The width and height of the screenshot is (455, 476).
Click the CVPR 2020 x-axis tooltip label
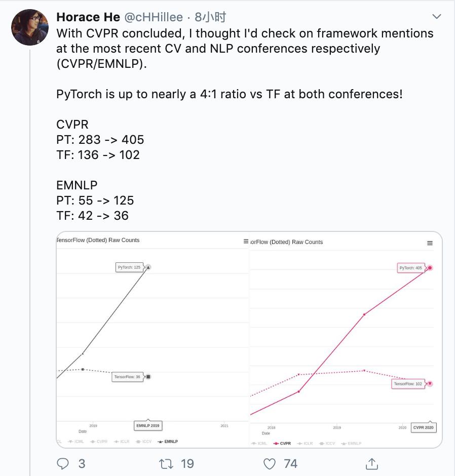pyautogui.click(x=423, y=427)
